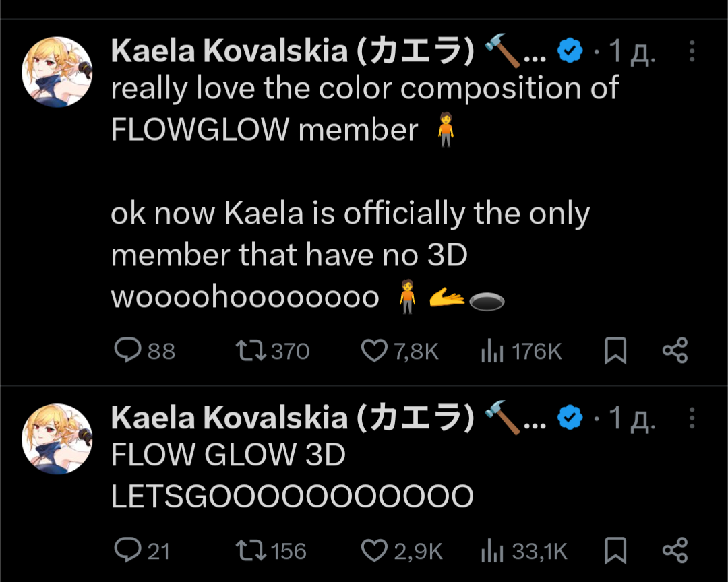Open Kaela's avatar on second tweet
The width and height of the screenshot is (728, 582).
(57, 439)
